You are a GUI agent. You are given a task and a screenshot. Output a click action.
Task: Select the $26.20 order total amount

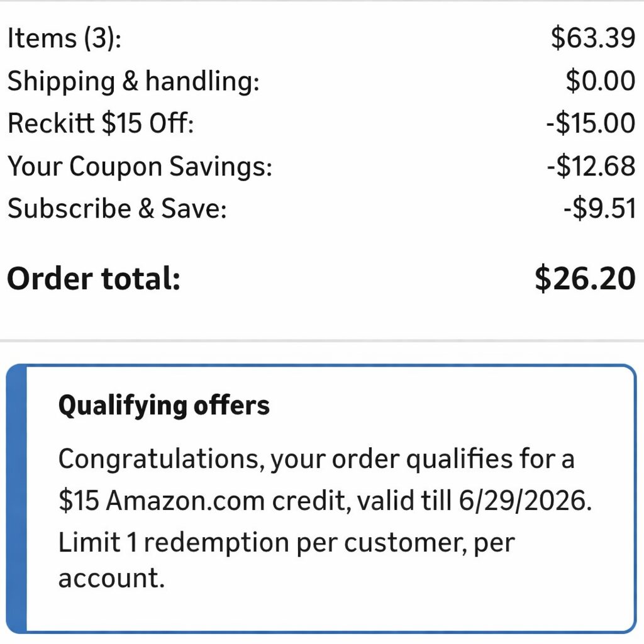click(585, 278)
